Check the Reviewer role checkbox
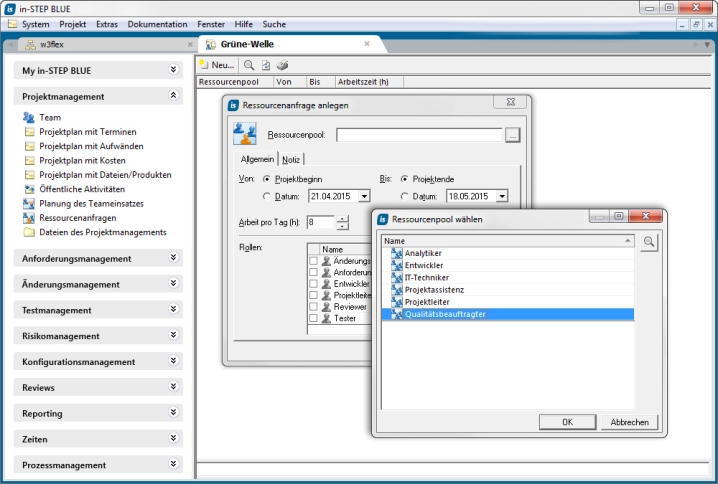 pyautogui.click(x=313, y=307)
